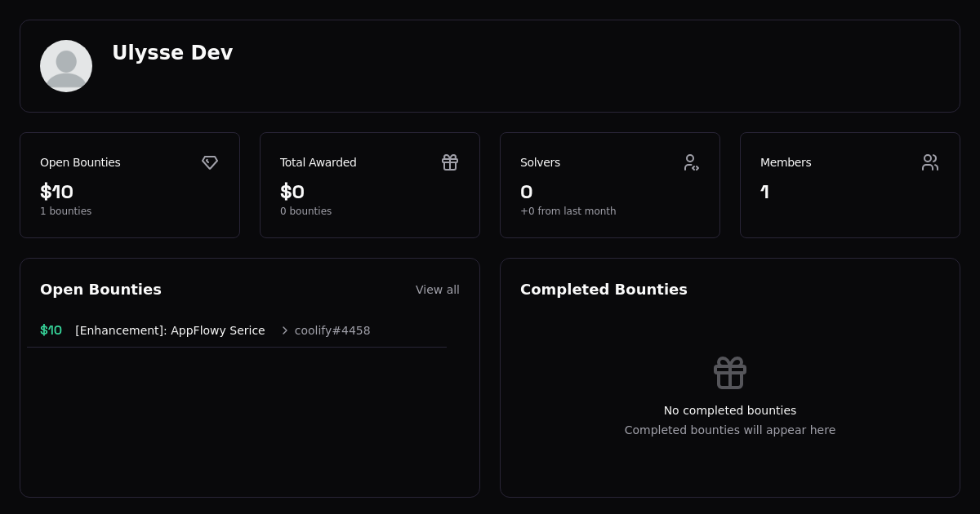Open the View all bounties link
This screenshot has width=980, height=514.
coord(437,290)
